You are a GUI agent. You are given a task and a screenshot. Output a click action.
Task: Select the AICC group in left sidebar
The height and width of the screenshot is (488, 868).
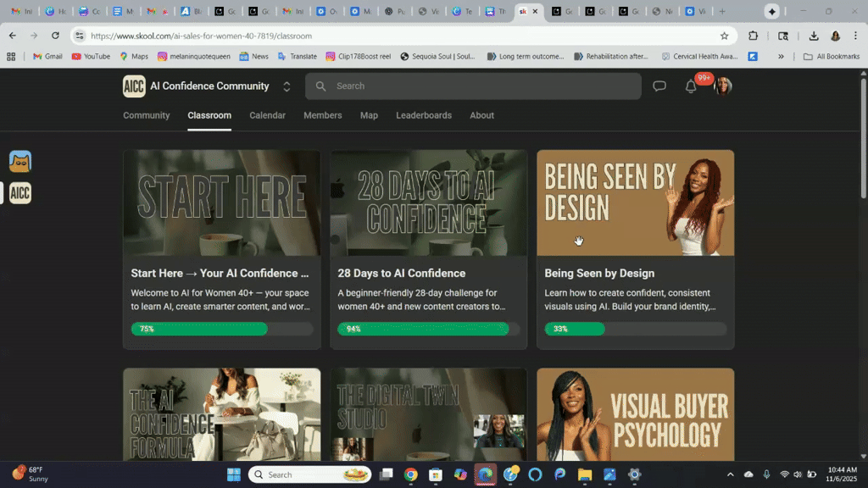[20, 193]
